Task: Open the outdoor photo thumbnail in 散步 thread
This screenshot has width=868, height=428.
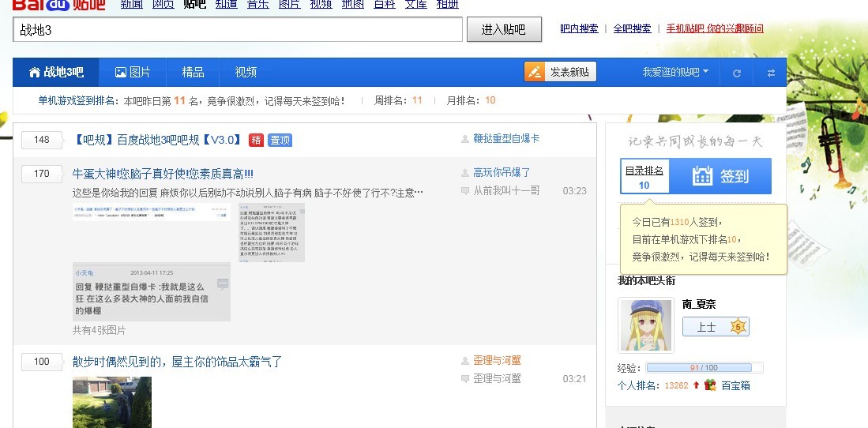Action: tap(112, 403)
